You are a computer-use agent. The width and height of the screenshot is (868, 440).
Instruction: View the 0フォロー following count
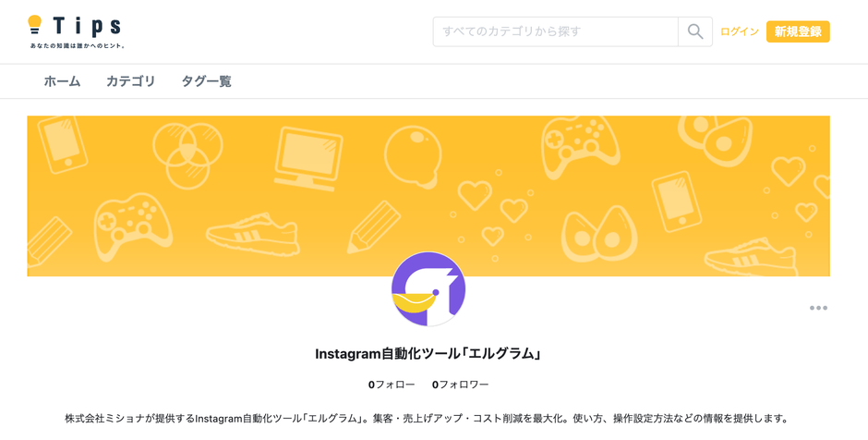(392, 385)
